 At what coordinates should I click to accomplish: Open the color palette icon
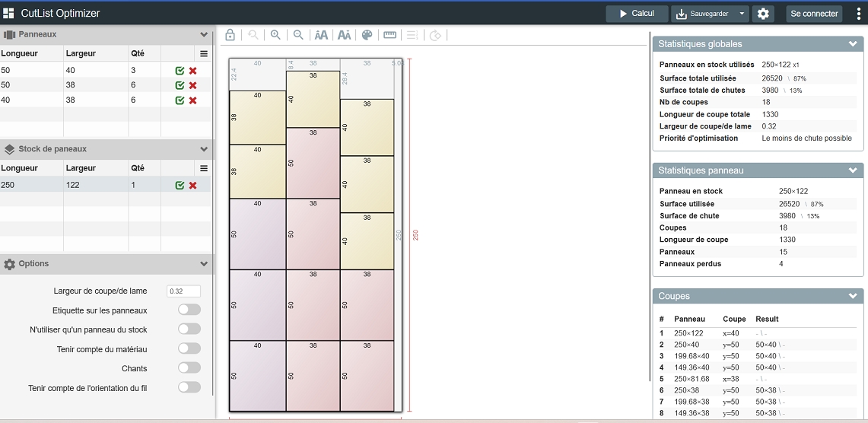367,35
